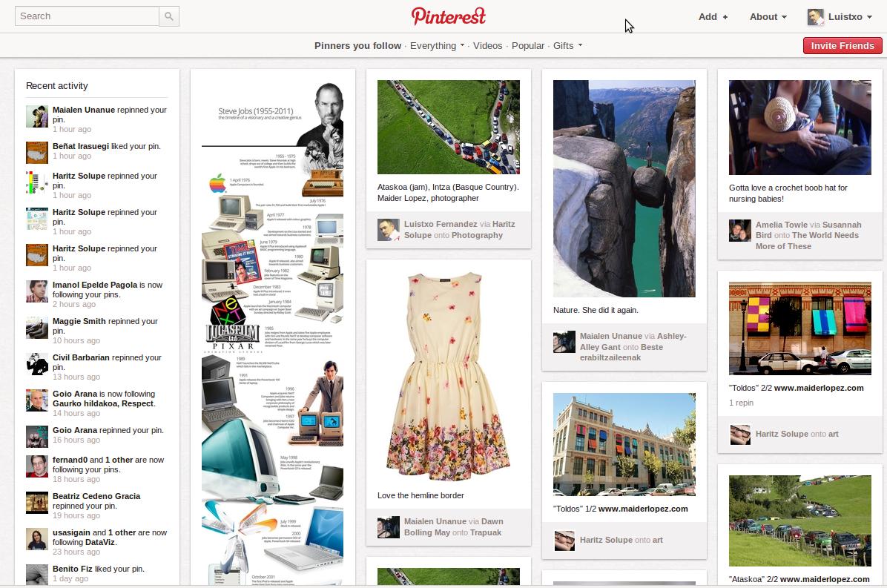Open the www.maiderlopez.com link under Toldos 1/2
The width and height of the screenshot is (887, 588).
(642, 509)
